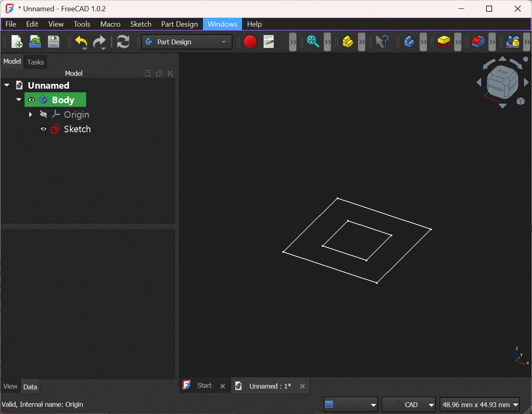Click the Undo arrow
Image resolution: width=532 pixels, height=414 pixels.
click(x=81, y=42)
